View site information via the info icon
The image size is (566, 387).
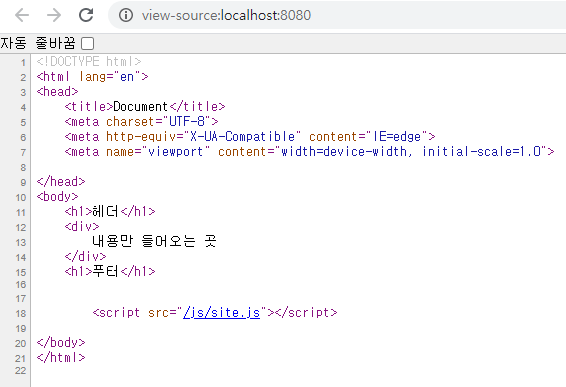point(126,15)
